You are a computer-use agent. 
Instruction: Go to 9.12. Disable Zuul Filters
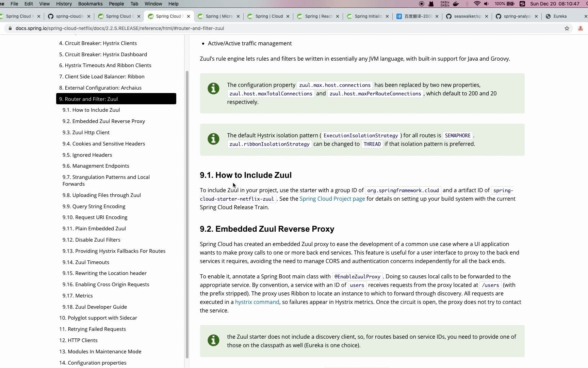coord(92,240)
